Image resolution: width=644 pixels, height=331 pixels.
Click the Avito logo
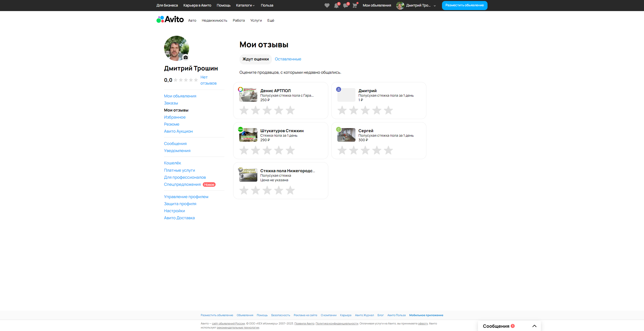[x=170, y=19]
